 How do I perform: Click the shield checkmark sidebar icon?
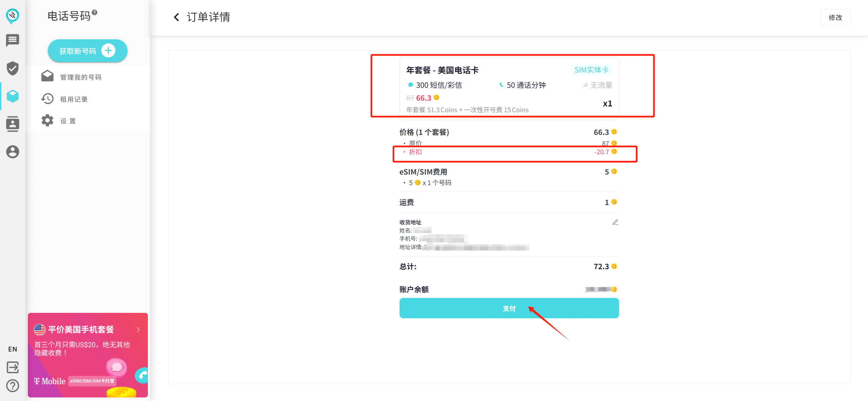(x=13, y=68)
